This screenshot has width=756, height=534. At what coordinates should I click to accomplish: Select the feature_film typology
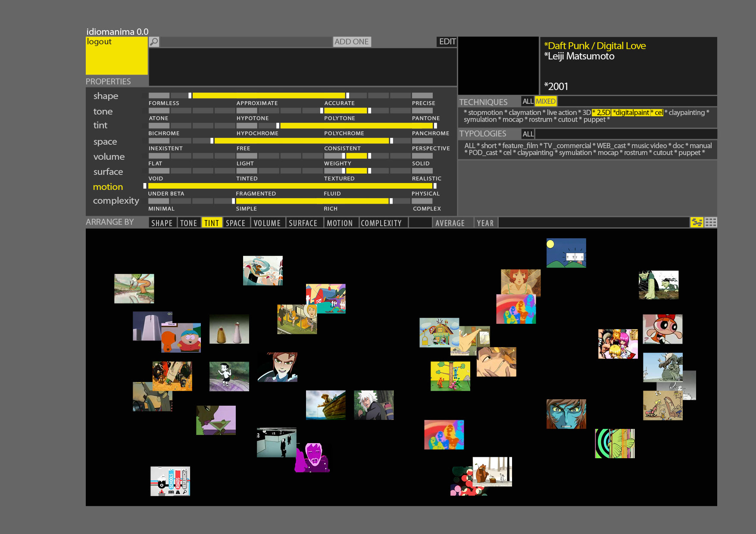click(520, 146)
